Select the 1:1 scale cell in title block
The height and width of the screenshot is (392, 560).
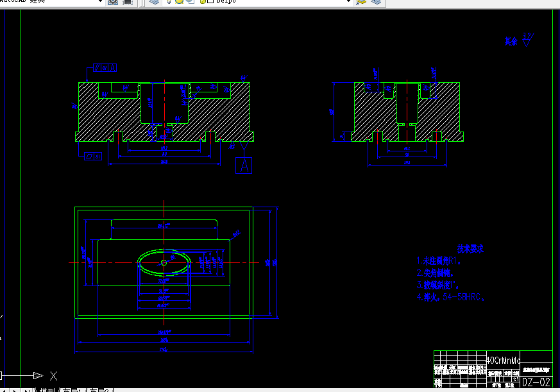(516, 379)
